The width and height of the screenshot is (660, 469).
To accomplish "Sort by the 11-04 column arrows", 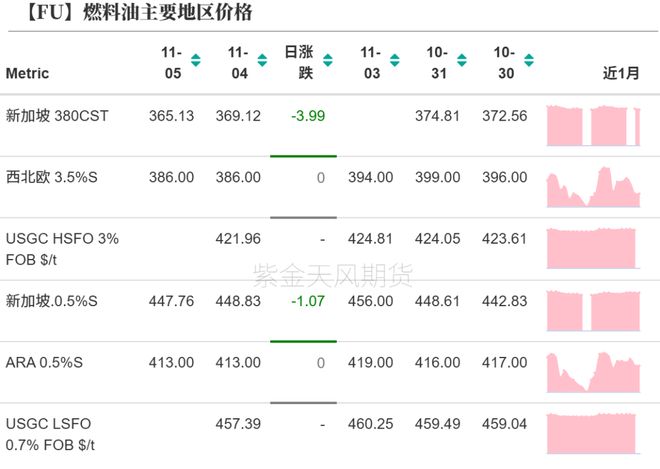I will 262,60.
